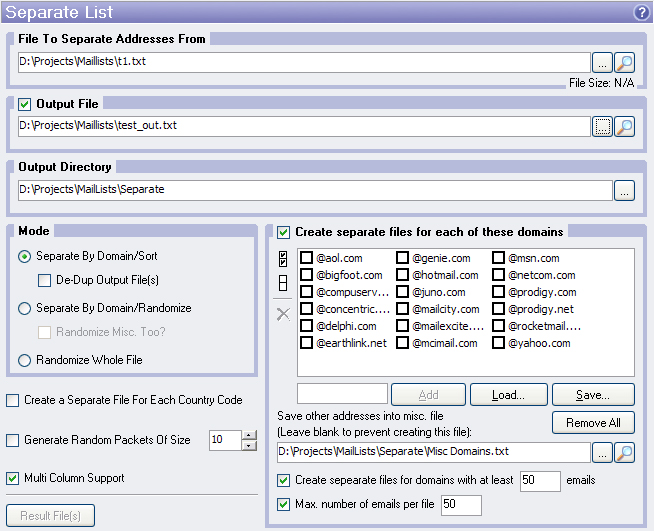Click the help question mark icon

click(x=641, y=13)
